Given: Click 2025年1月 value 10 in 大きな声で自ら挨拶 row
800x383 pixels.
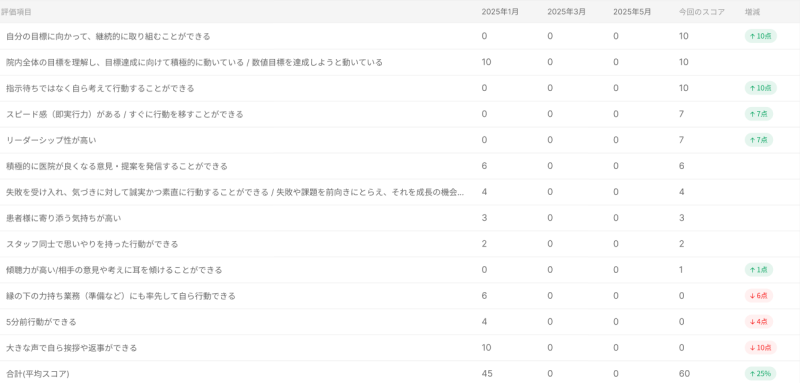Looking at the screenshot, I should (x=486, y=348).
